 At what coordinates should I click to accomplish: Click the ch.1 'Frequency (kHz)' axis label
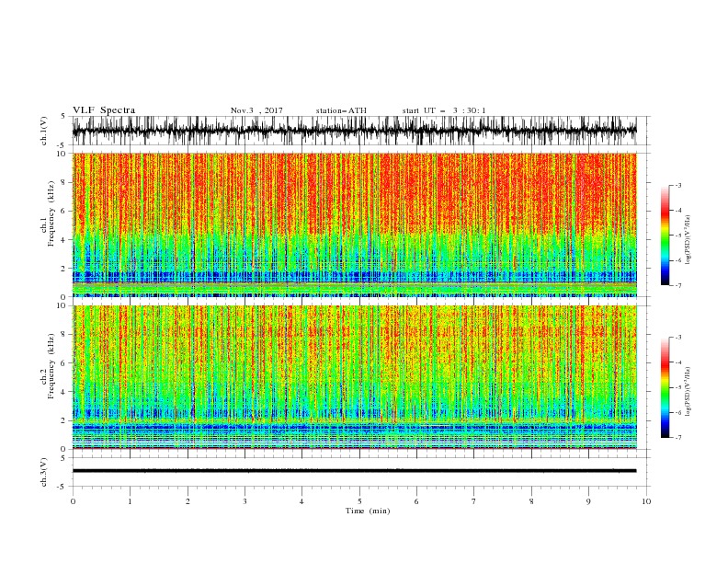[51, 214]
